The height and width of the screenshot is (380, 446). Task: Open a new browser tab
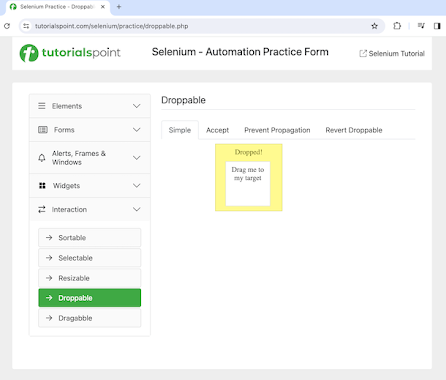(119, 7)
